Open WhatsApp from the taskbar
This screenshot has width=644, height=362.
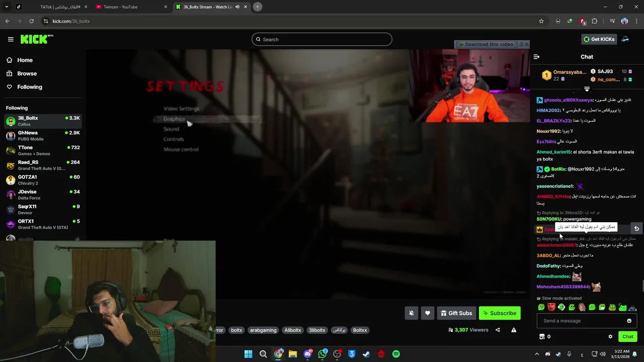[x=323, y=354]
